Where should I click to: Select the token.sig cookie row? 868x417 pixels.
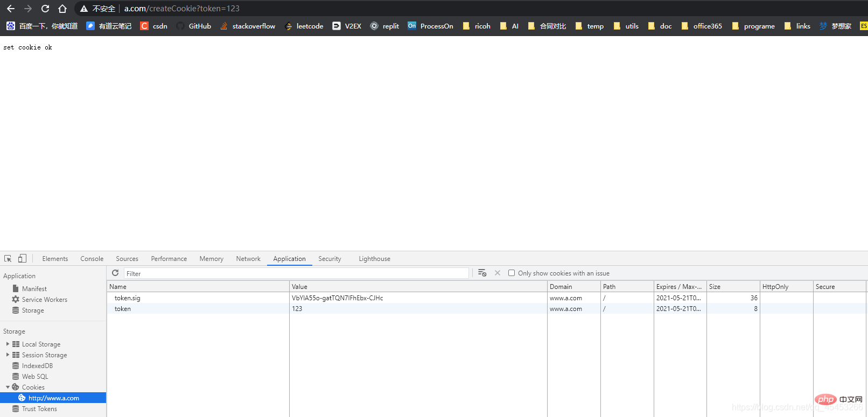point(128,298)
